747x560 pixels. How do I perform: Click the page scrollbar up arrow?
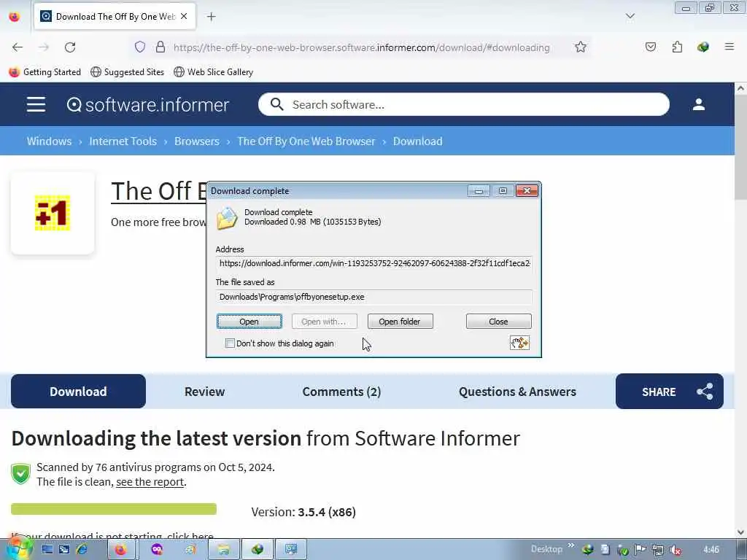point(740,88)
